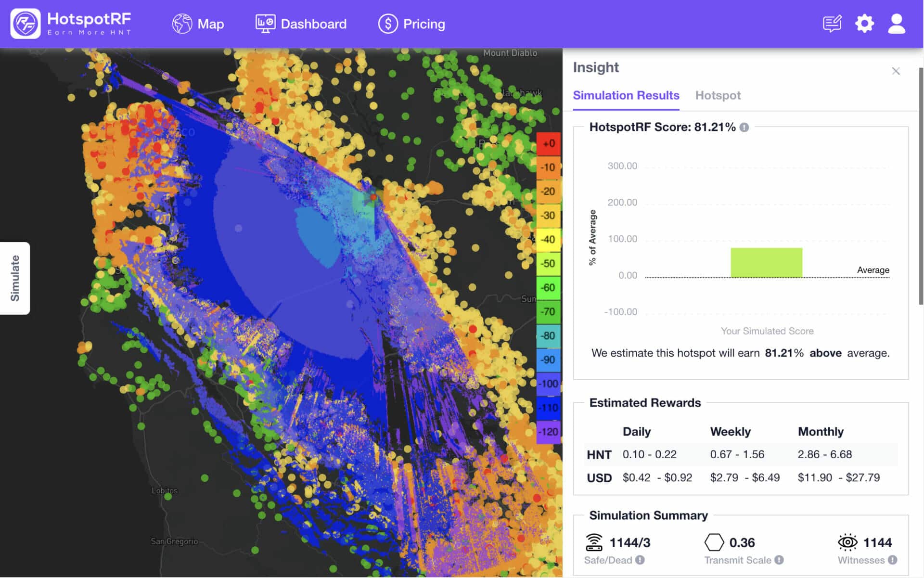Select the Simulation Results tab

point(626,95)
